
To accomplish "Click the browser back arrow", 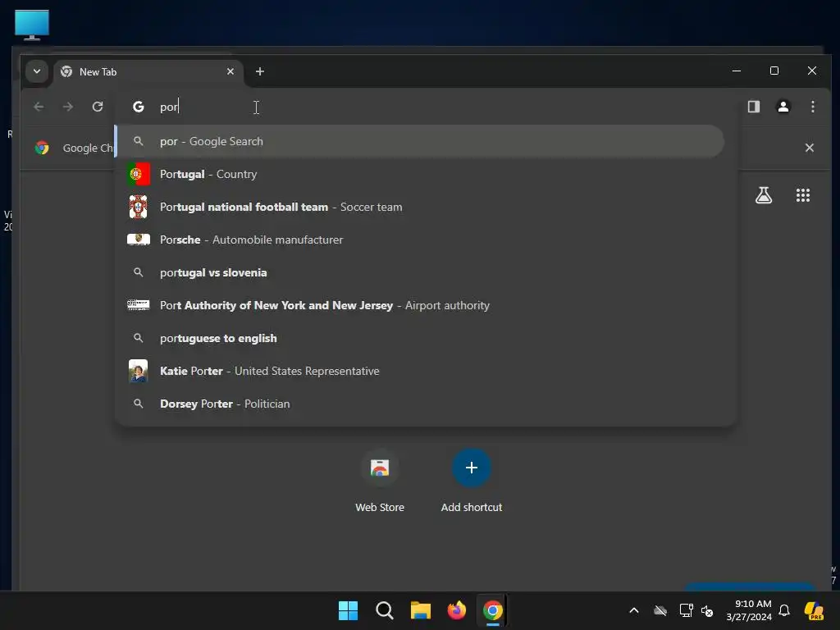I will click(x=39, y=107).
